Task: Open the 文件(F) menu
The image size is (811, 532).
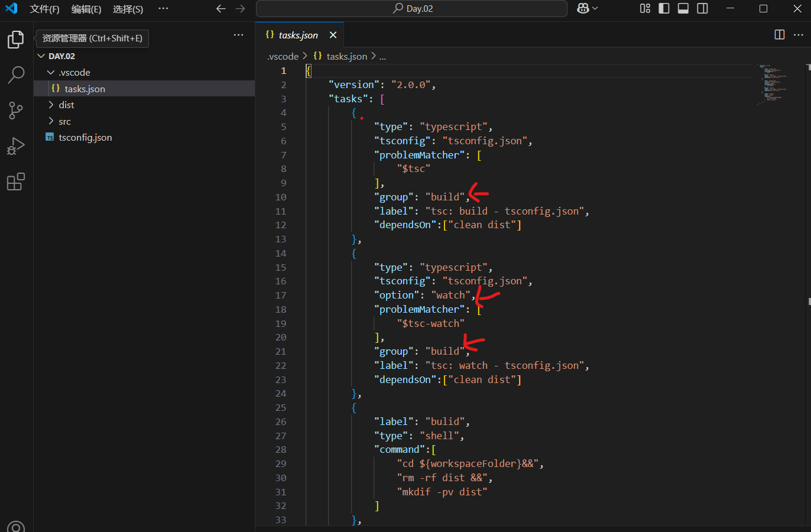Action: click(44, 8)
